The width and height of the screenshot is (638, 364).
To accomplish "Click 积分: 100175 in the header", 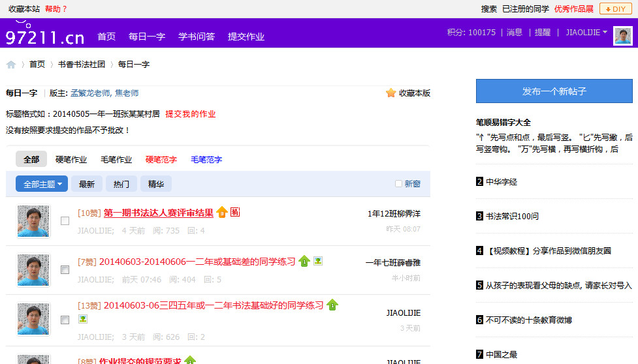I will coord(471,33).
